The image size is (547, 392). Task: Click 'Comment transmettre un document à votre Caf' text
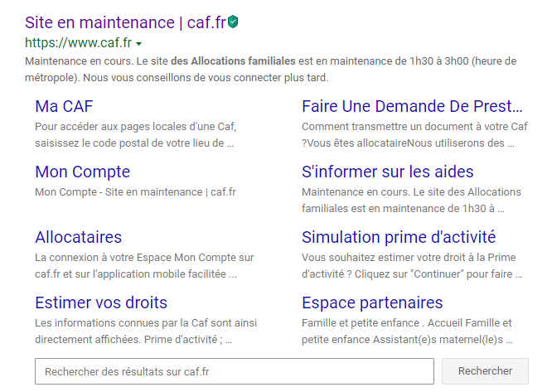pos(414,134)
